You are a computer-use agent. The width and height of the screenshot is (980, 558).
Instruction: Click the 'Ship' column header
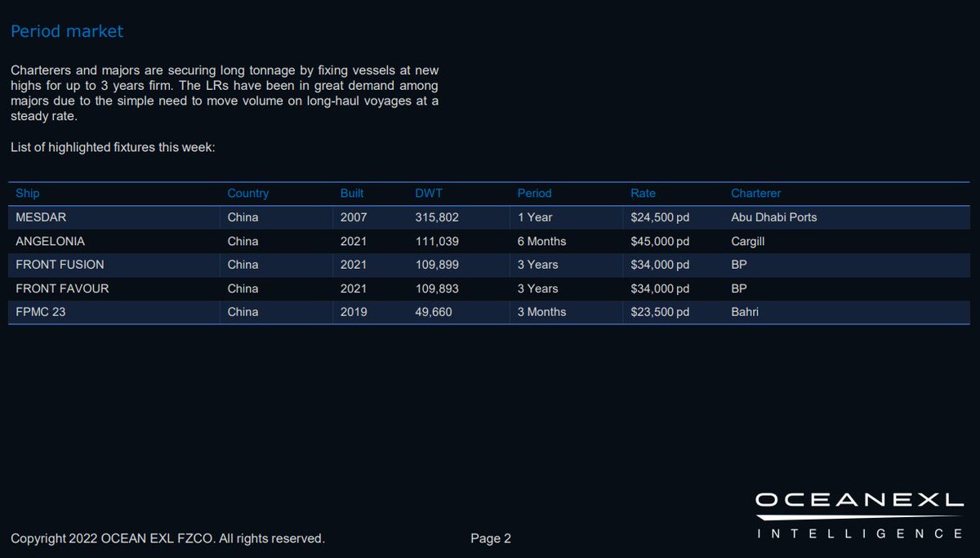pyautogui.click(x=28, y=194)
